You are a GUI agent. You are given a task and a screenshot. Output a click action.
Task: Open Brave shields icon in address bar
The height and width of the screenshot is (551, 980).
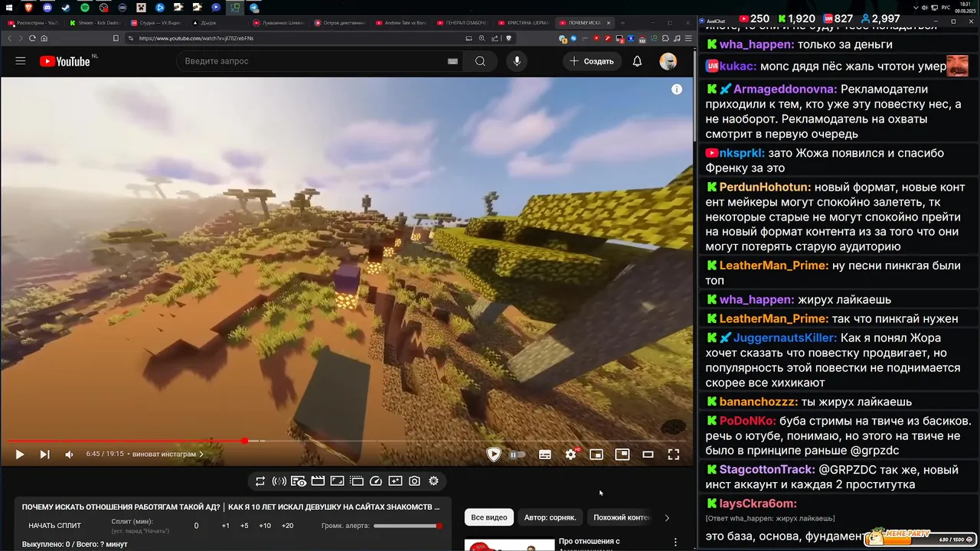pos(508,38)
